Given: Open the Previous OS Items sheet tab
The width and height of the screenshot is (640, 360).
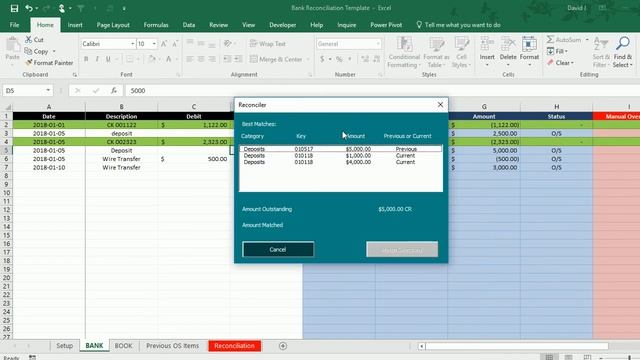Looking at the screenshot, I should 173,346.
